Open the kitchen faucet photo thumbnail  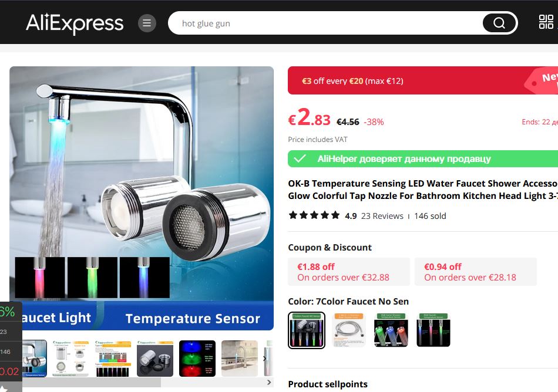[240, 359]
